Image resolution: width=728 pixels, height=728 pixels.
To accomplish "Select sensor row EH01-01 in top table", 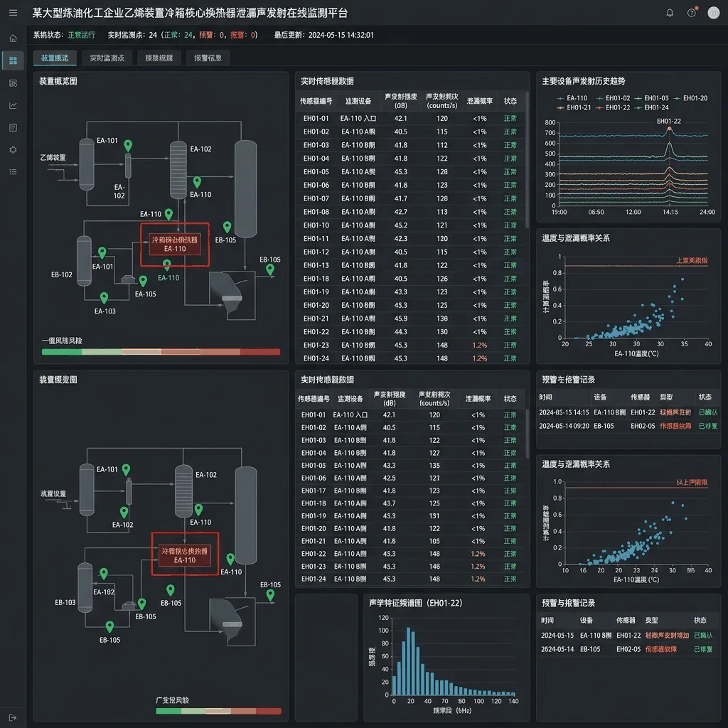I will point(410,119).
